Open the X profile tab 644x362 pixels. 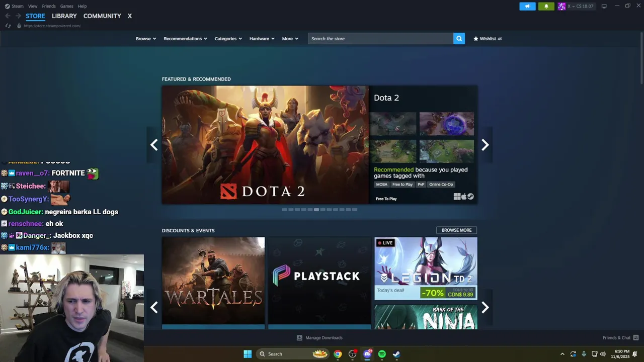[x=129, y=16]
